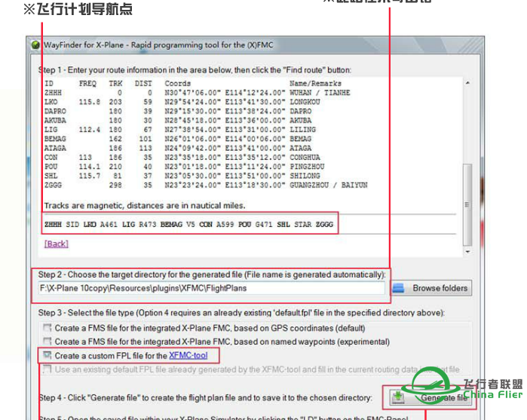
Task: Click the SHL 115.7 SHILONG row
Action: point(182,176)
